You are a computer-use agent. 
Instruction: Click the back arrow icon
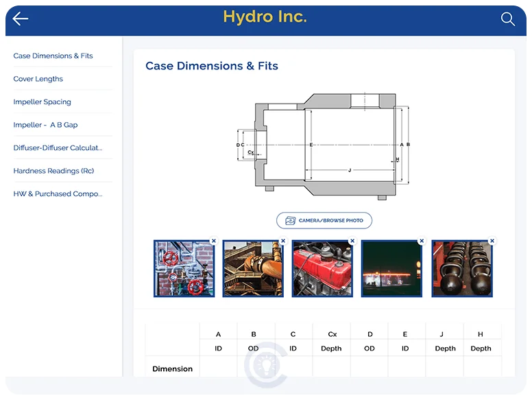coord(21,19)
